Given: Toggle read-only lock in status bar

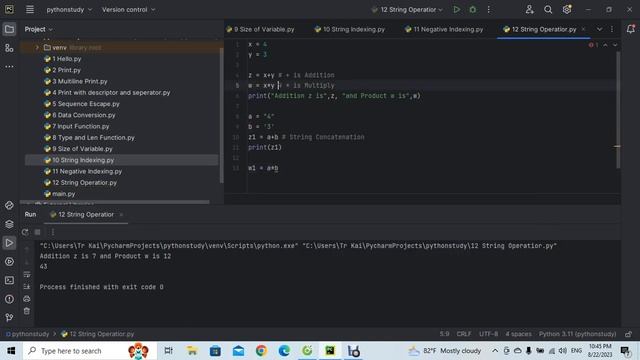Looking at the screenshot, I should tap(629, 334).
